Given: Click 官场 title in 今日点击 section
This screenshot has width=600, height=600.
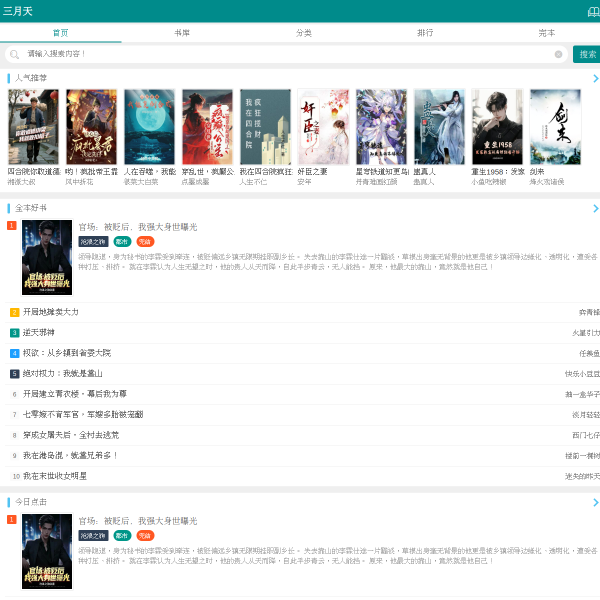Looking at the screenshot, I should pyautogui.click(x=138, y=521).
